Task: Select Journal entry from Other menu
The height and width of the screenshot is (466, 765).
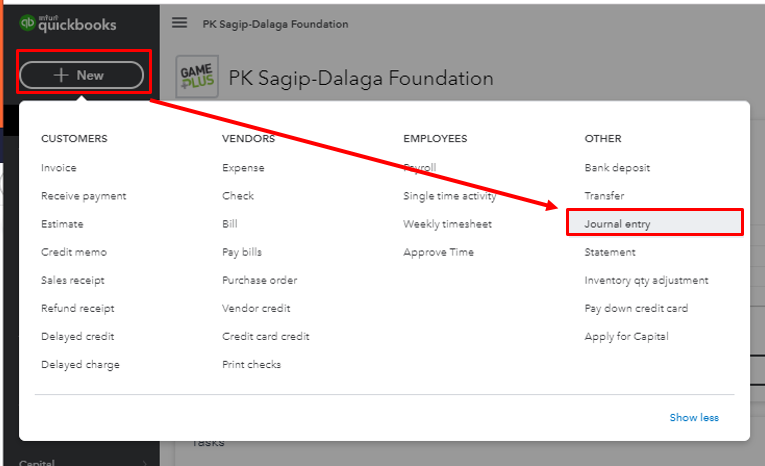Action: coord(617,224)
